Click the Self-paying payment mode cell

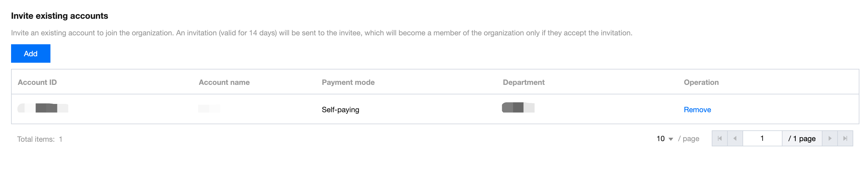(340, 109)
